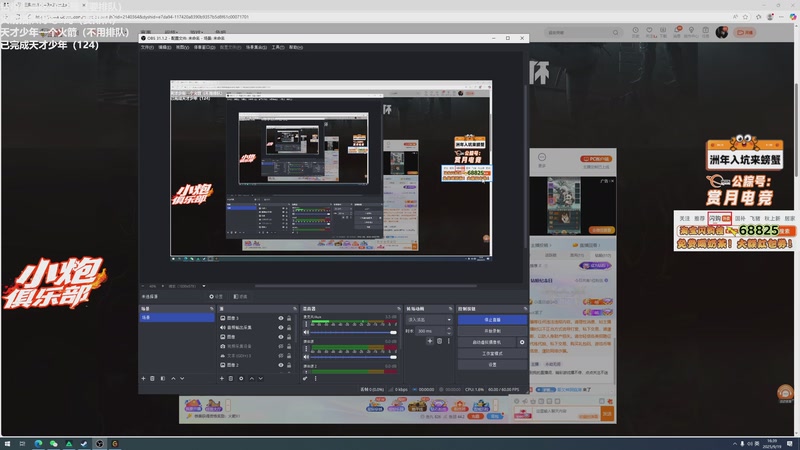This screenshot has height=450, width=800.
Task: Decrease transition duration with down stepper
Action: click(449, 333)
